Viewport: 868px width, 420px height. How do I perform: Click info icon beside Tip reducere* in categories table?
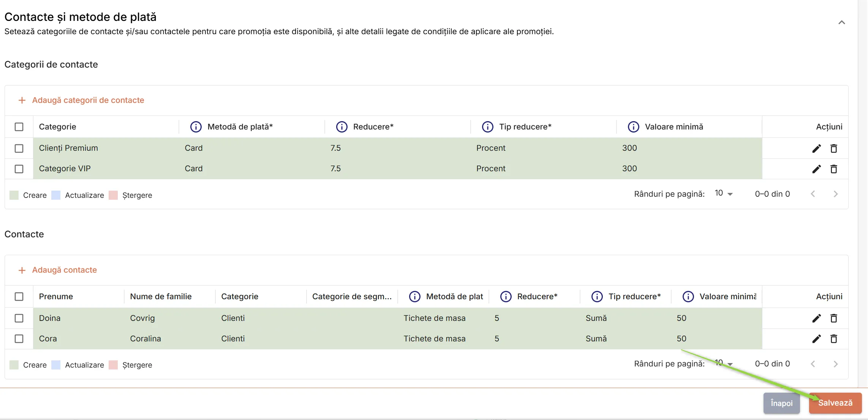click(x=488, y=127)
